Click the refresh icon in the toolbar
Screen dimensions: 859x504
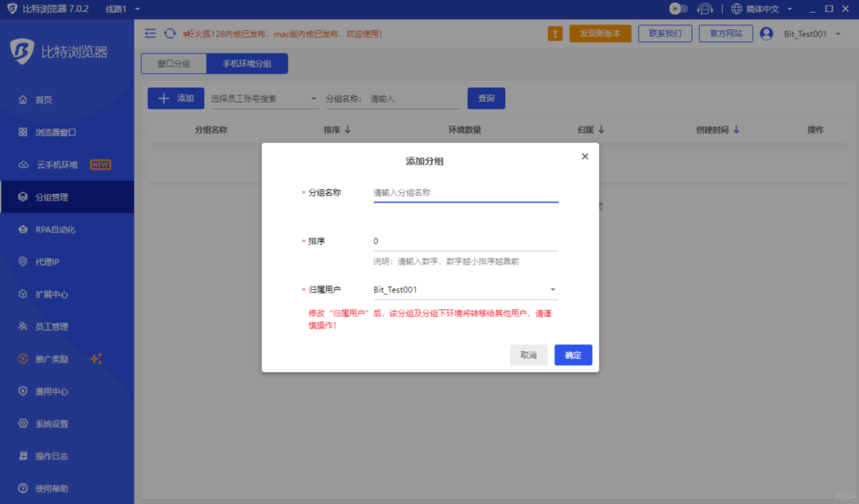(169, 33)
